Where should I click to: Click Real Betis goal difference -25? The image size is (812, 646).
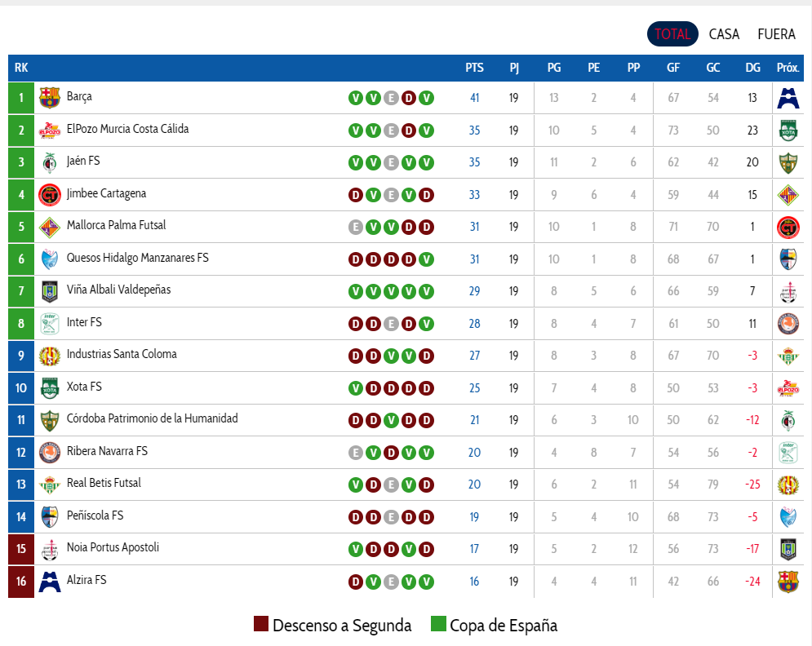point(752,484)
